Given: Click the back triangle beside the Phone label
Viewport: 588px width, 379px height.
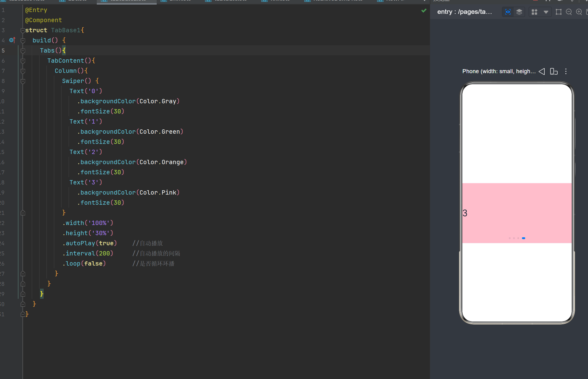Looking at the screenshot, I should click(x=542, y=71).
